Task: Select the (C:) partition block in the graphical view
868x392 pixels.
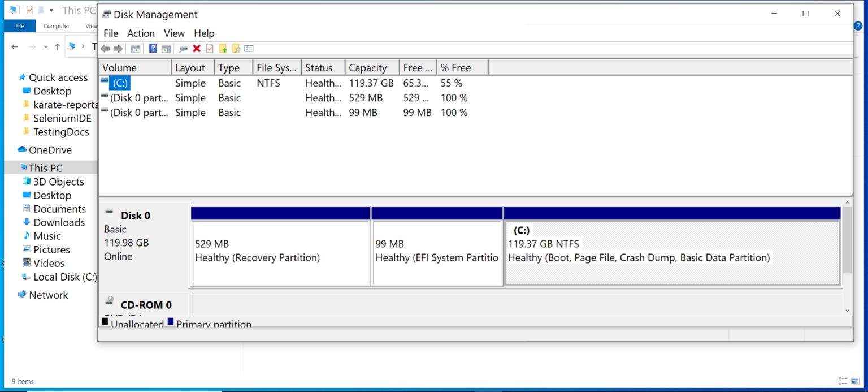Action: tap(671, 252)
